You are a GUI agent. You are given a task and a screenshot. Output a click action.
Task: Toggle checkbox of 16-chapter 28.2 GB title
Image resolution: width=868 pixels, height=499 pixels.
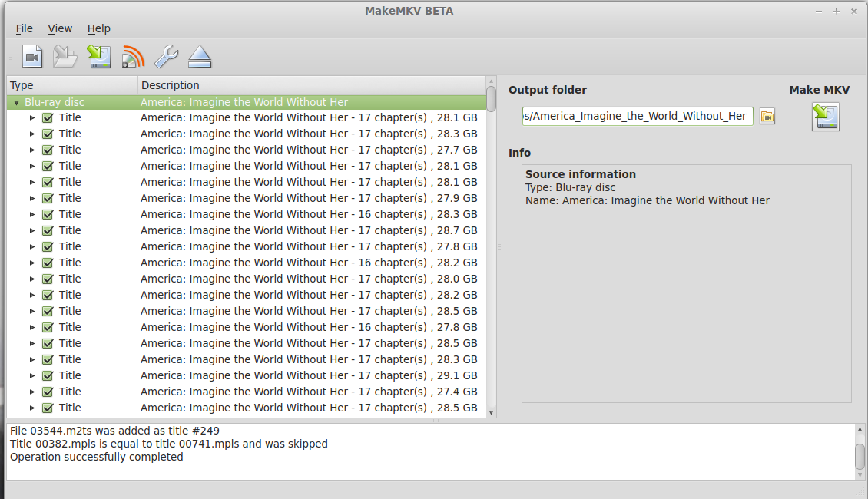pyautogui.click(x=48, y=263)
